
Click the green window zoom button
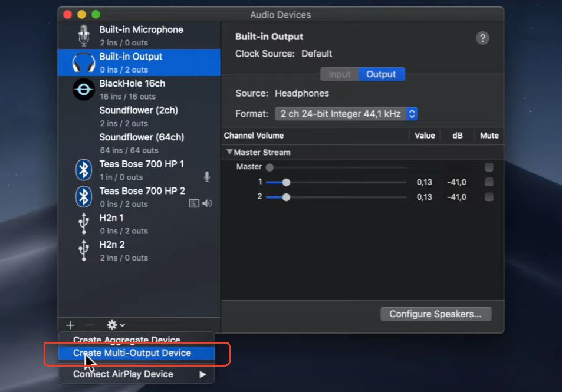[x=96, y=14]
